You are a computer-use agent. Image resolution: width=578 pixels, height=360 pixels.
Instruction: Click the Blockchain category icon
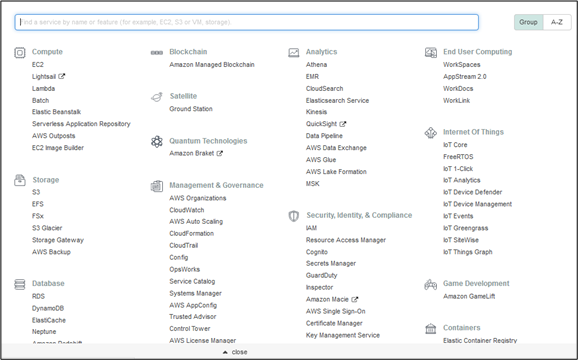[157, 53]
